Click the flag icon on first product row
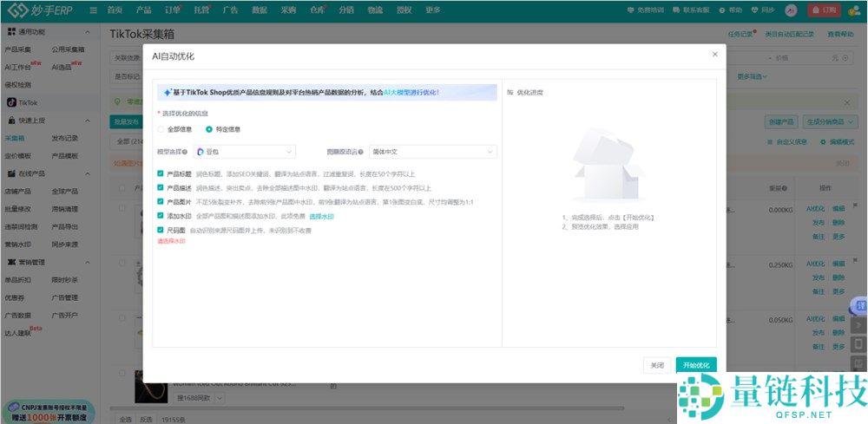Image resolution: width=868 pixels, height=424 pixels. [x=855, y=205]
